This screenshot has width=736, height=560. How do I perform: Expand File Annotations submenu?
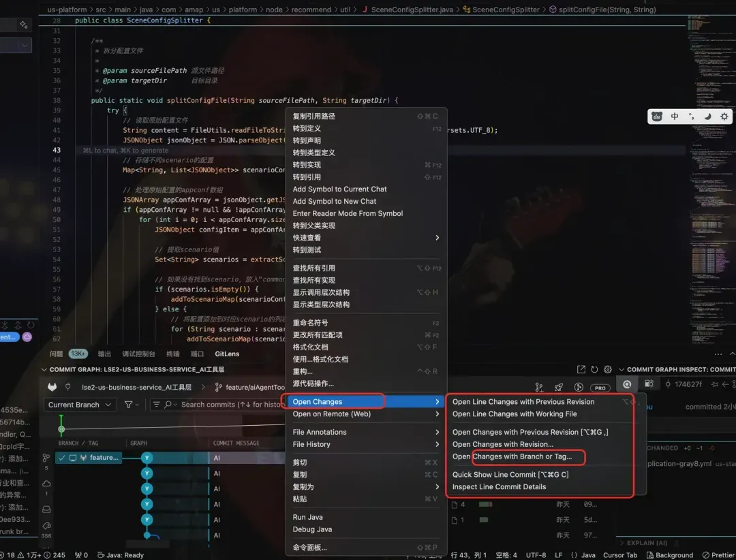coord(366,432)
